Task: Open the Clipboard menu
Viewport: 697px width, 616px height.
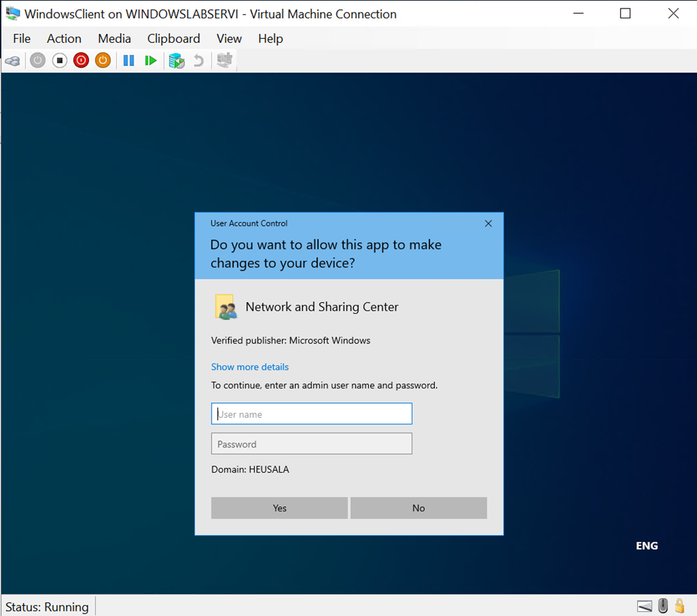Action: coord(174,39)
